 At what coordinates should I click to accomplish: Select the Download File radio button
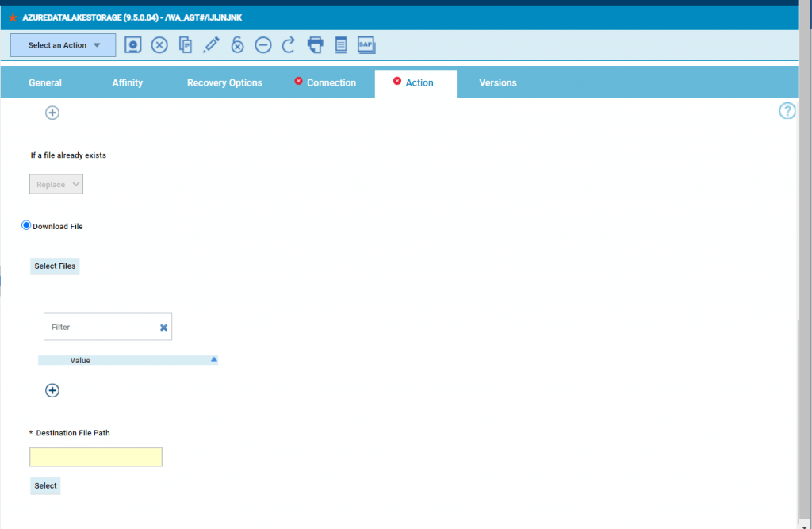click(25, 225)
